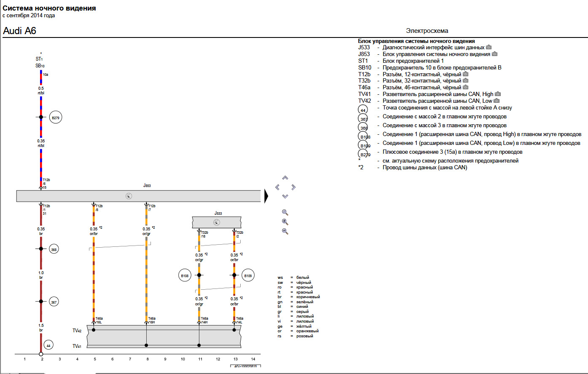Click the SB10 fuse label on the diagram

tap(40, 66)
